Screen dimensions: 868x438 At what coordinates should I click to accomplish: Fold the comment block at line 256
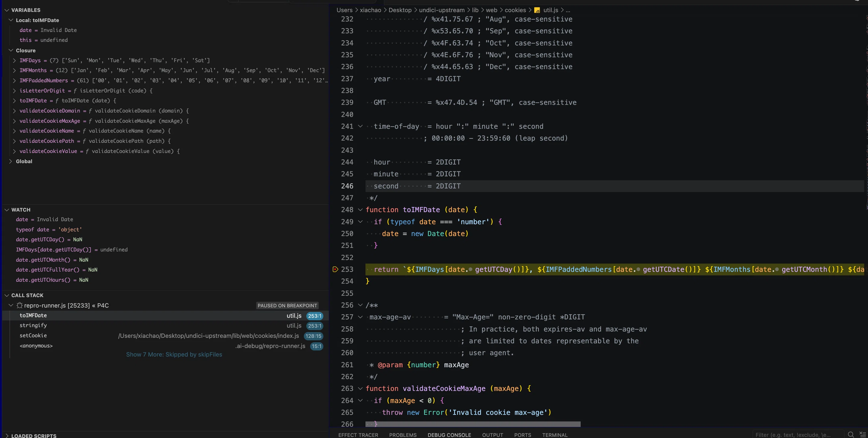[x=360, y=305]
